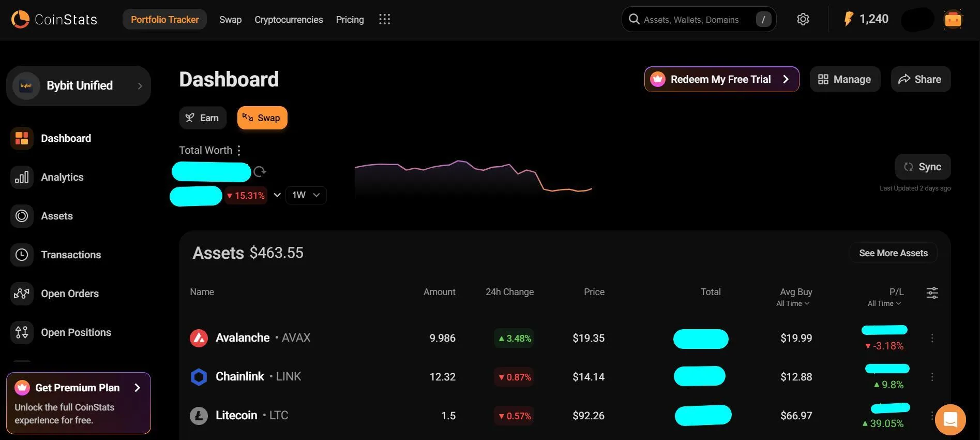The height and width of the screenshot is (440, 980).
Task: Sort by the Price column header
Action: tap(594, 292)
